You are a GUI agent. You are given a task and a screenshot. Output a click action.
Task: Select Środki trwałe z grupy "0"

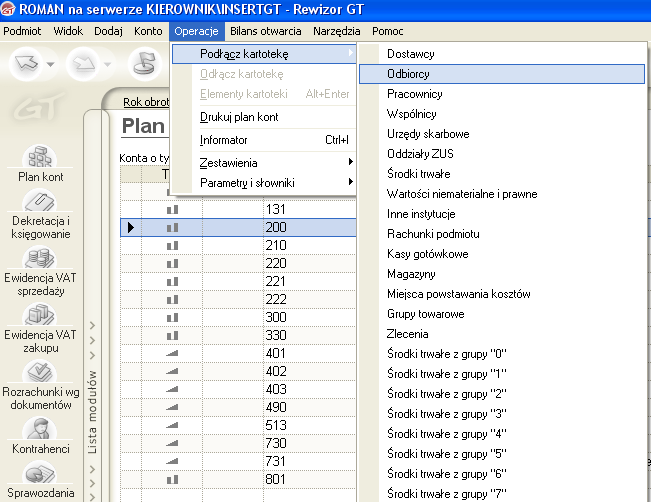(502, 354)
